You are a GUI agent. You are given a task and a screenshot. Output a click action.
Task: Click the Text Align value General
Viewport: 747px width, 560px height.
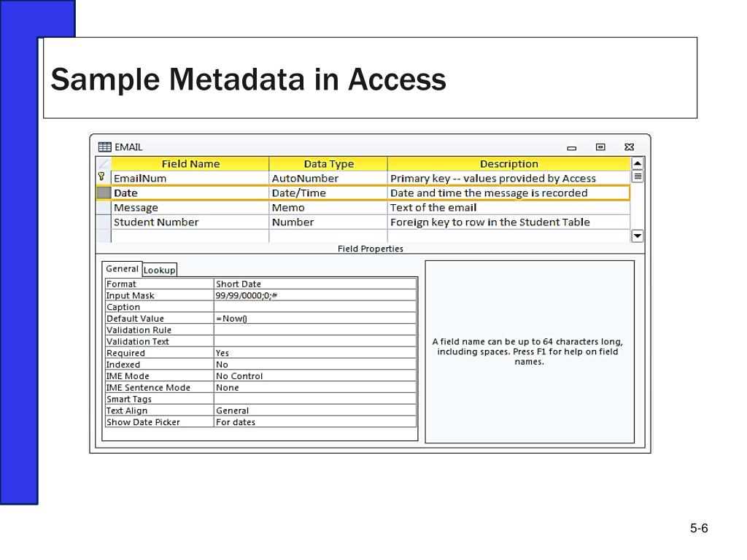coord(315,411)
